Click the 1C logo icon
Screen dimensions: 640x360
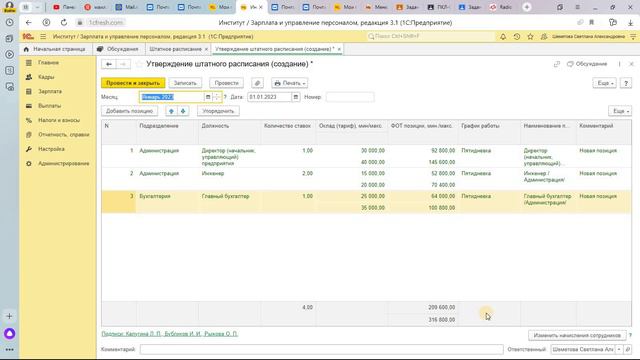[28, 36]
